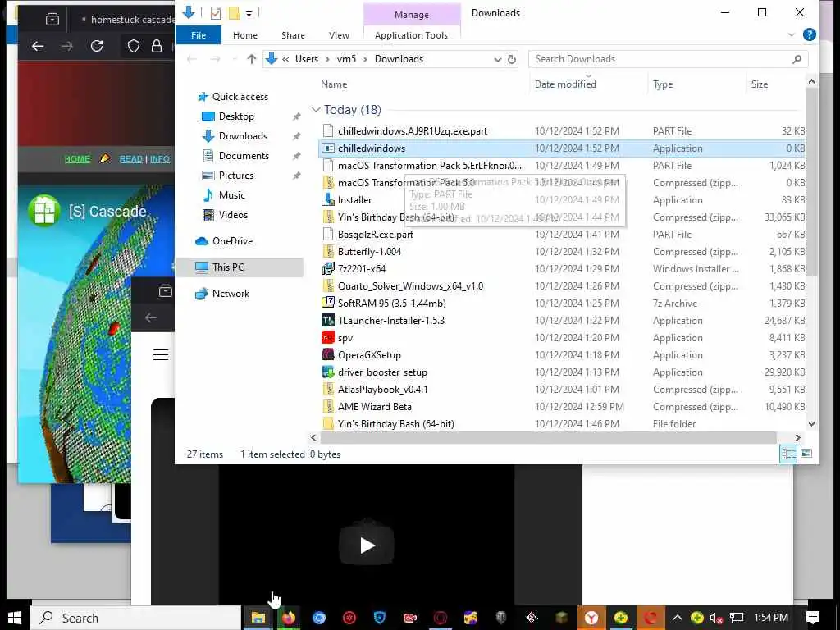Play the video in background browser
This screenshot has height=630, width=840.
(367, 546)
